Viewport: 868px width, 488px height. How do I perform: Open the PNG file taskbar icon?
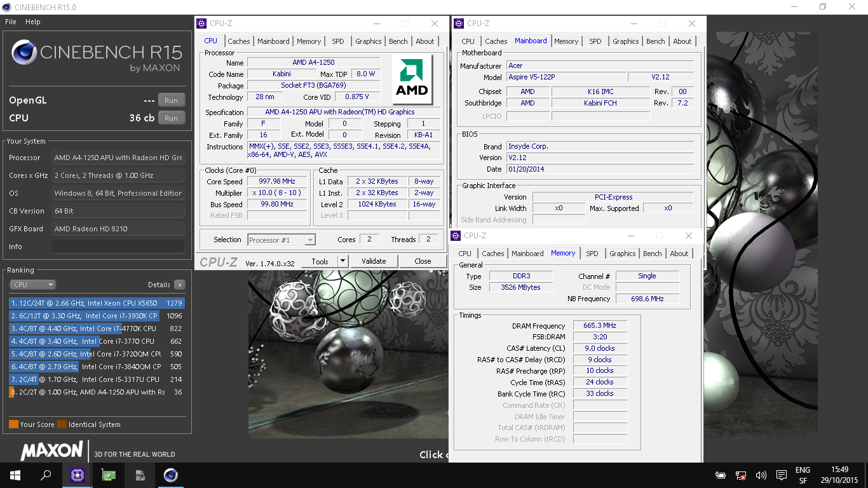[x=140, y=475]
